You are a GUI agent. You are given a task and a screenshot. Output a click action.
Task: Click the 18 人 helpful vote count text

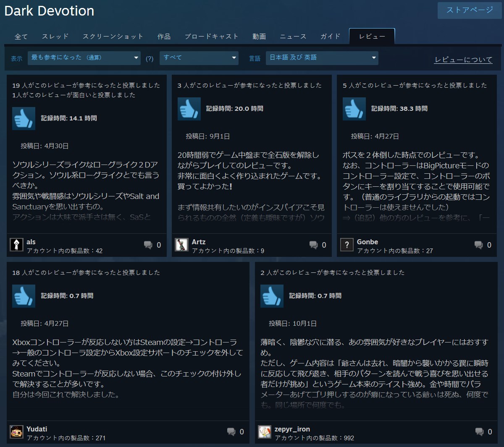coord(86,272)
